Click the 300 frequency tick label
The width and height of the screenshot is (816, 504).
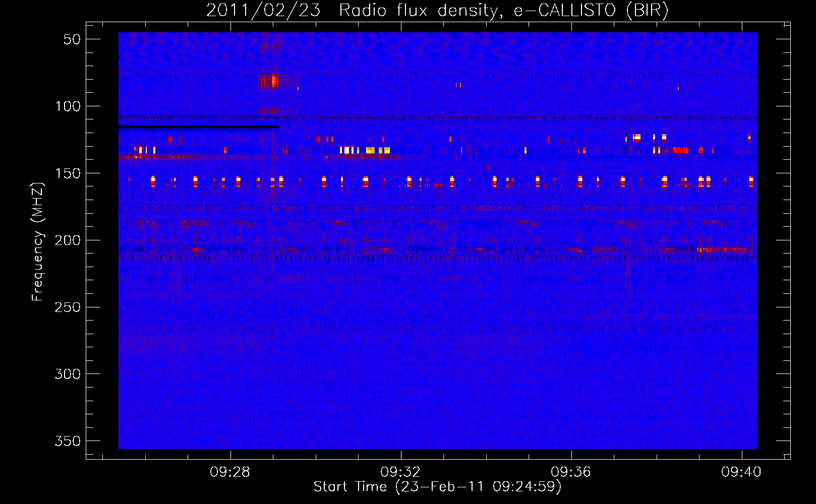click(68, 374)
